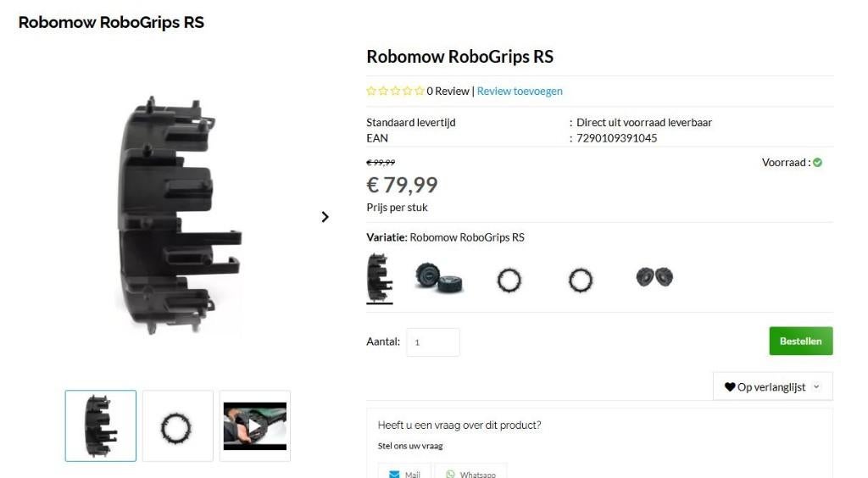Play the product video thumbnail
The width and height of the screenshot is (868, 478).
coord(254,425)
